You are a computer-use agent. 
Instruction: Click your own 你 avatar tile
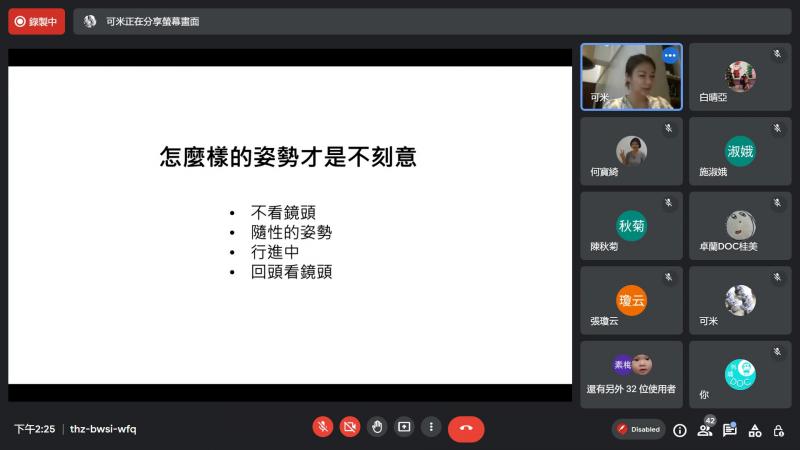click(x=740, y=374)
